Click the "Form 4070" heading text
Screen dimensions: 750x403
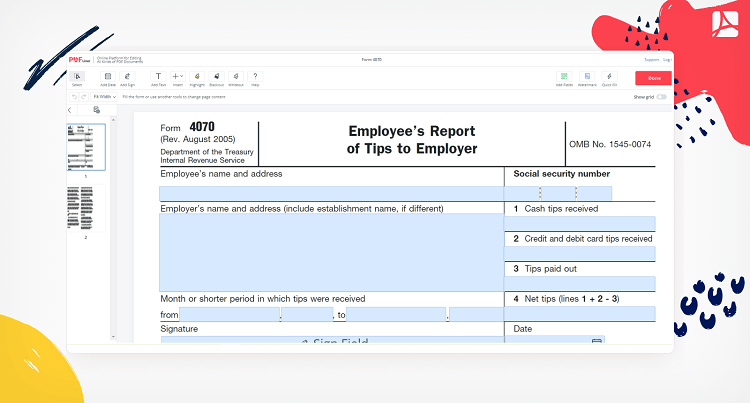(188, 127)
